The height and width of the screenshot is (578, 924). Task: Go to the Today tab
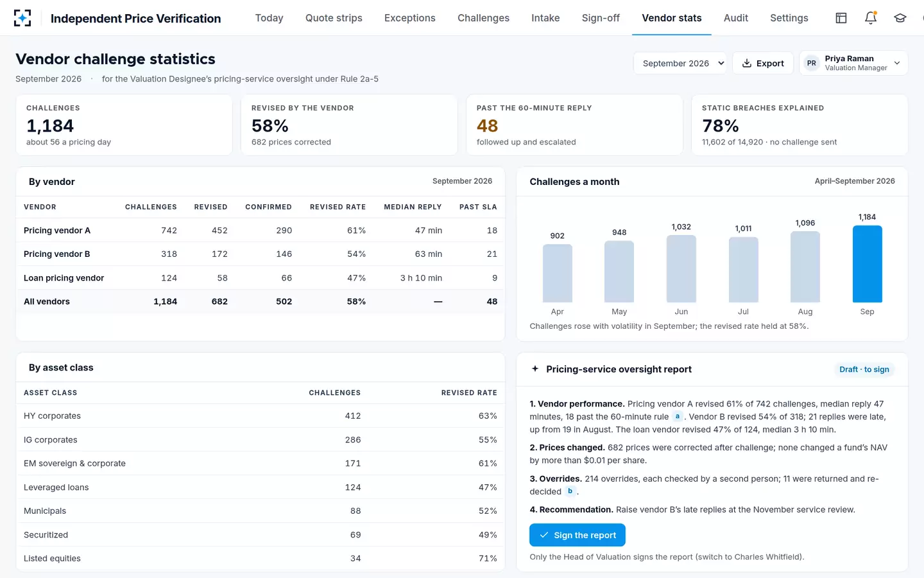(x=269, y=18)
